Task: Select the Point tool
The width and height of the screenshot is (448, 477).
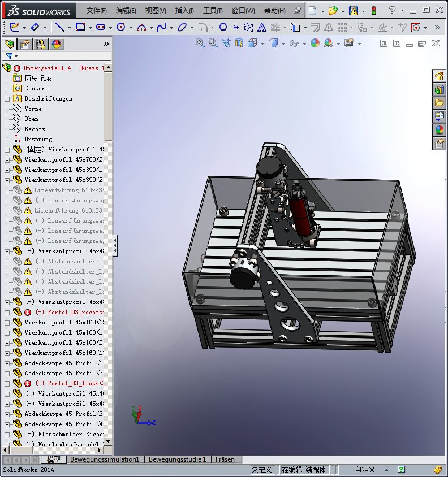Action: coord(236,28)
